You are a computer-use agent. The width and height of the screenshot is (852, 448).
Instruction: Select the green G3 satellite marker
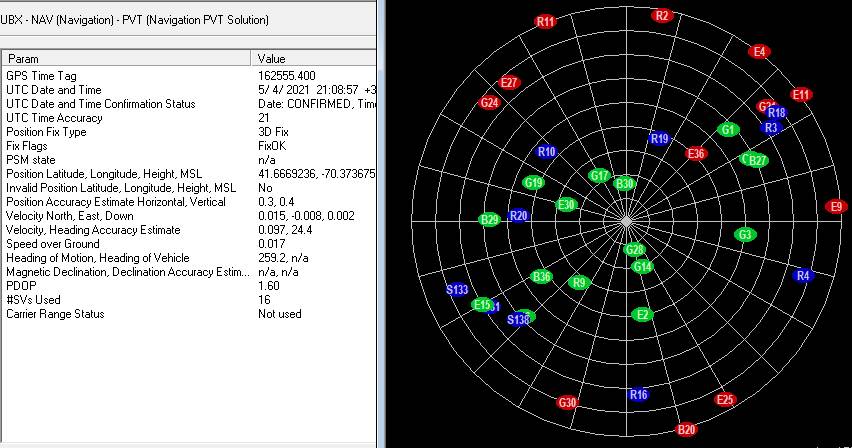tap(744, 235)
